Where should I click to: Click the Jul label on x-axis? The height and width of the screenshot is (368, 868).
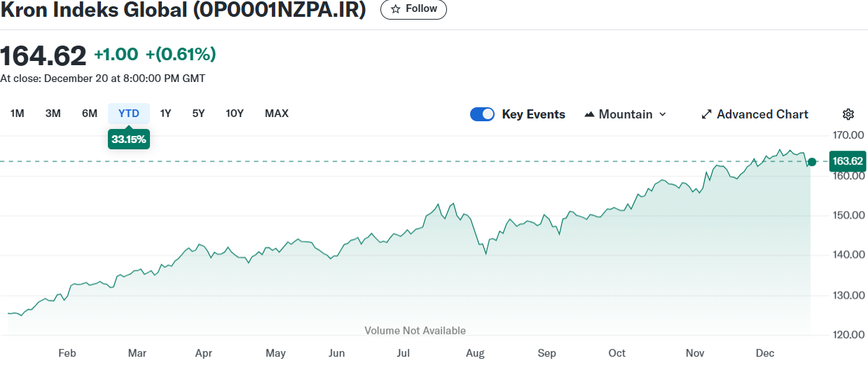point(404,353)
